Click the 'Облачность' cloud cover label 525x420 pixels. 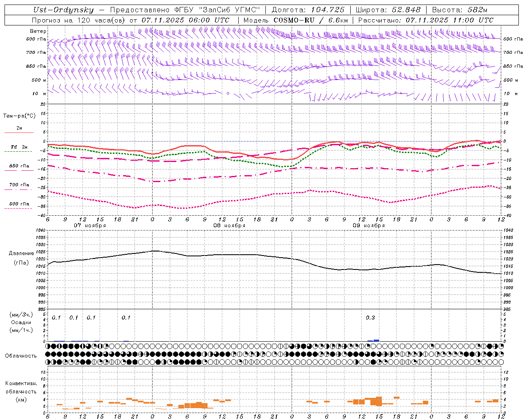tap(21, 356)
